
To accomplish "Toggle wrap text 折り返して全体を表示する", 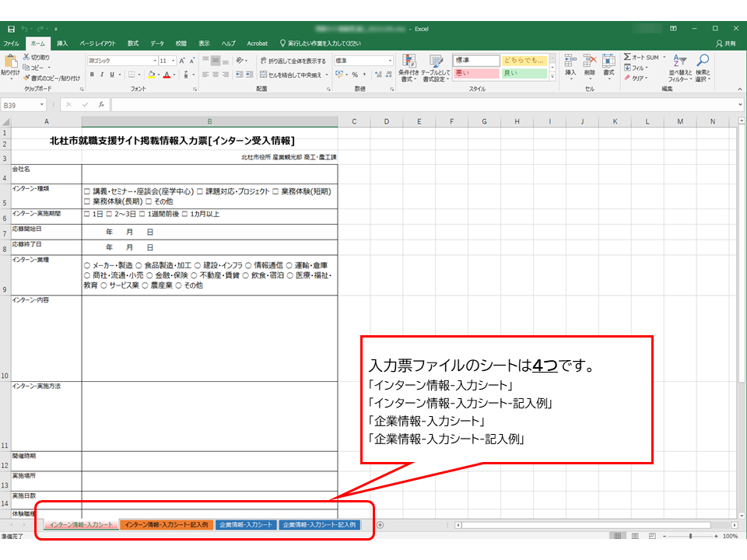I will 293,61.
